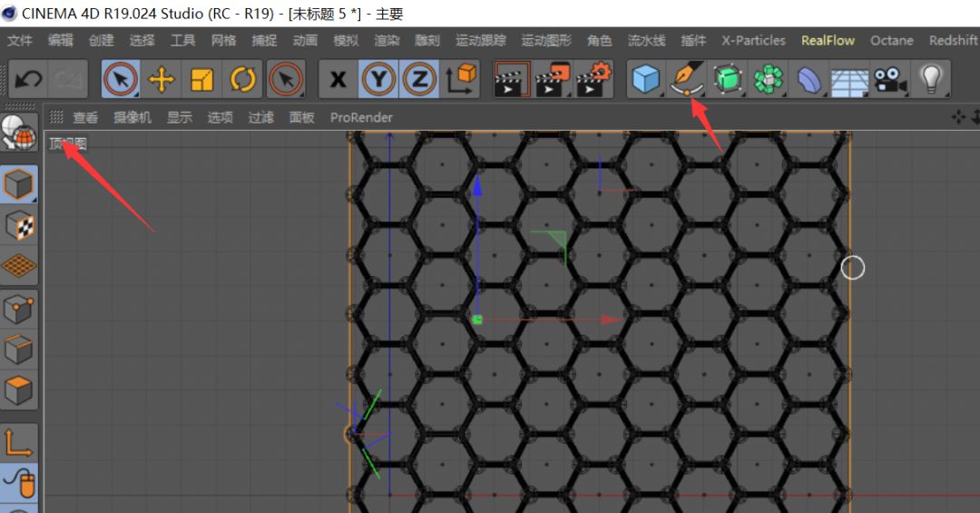Open the 雕刻 menu

coord(426,41)
